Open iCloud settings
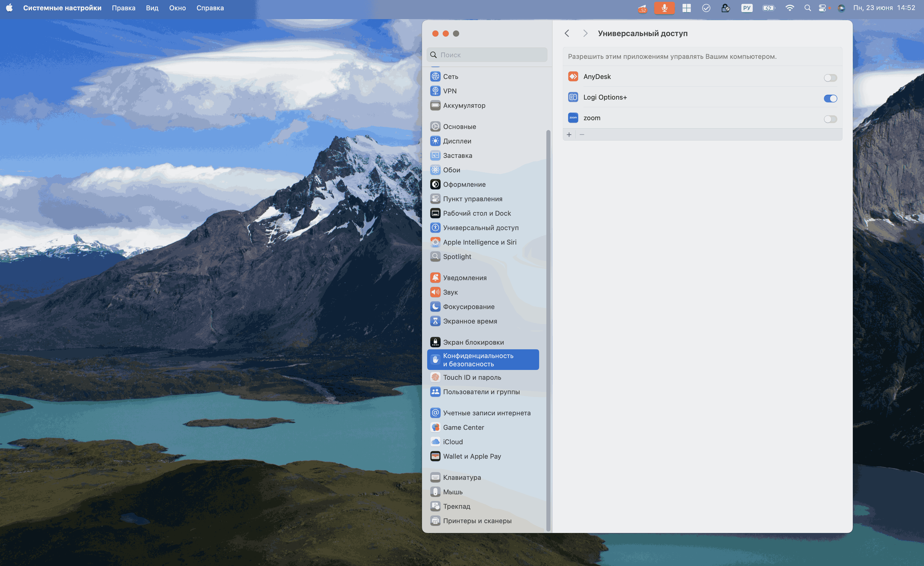 483,442
